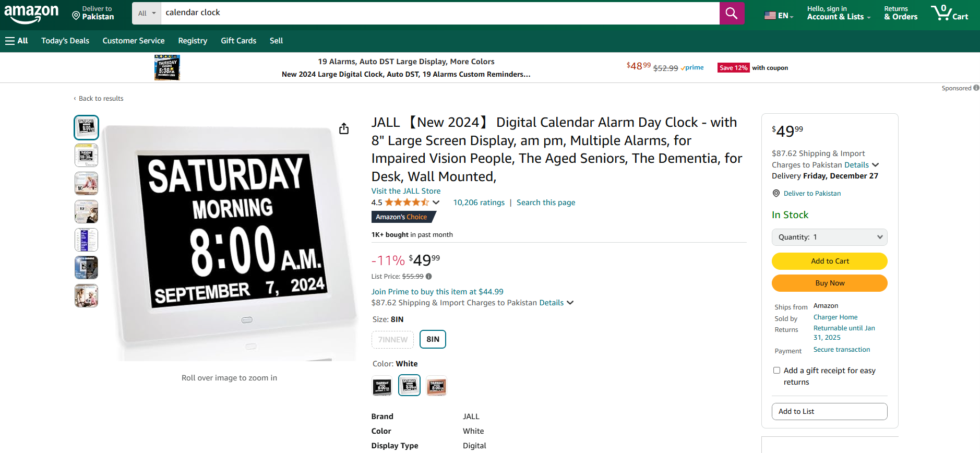Click the List Price info icon
Screen dimensions: 980x453
(428, 277)
